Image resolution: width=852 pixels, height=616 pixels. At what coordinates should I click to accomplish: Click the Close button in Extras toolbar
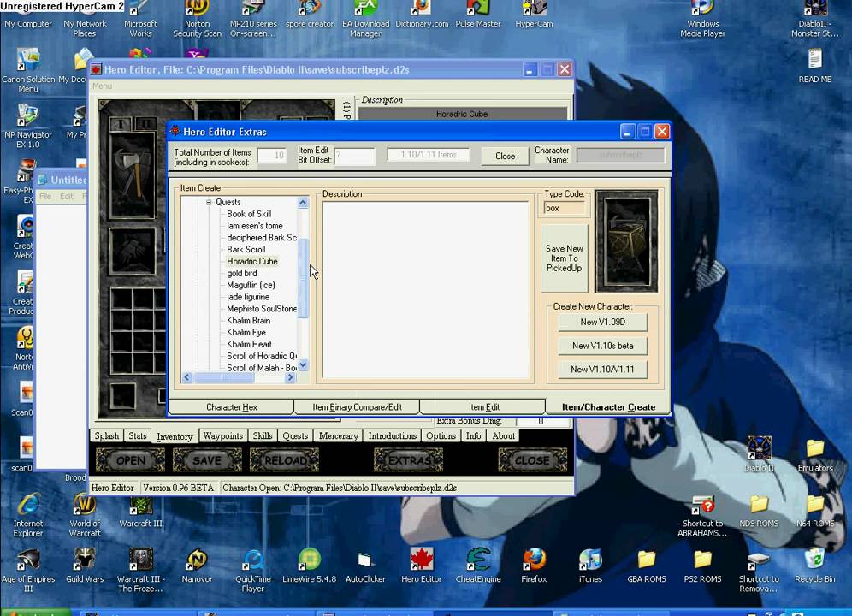tap(505, 156)
